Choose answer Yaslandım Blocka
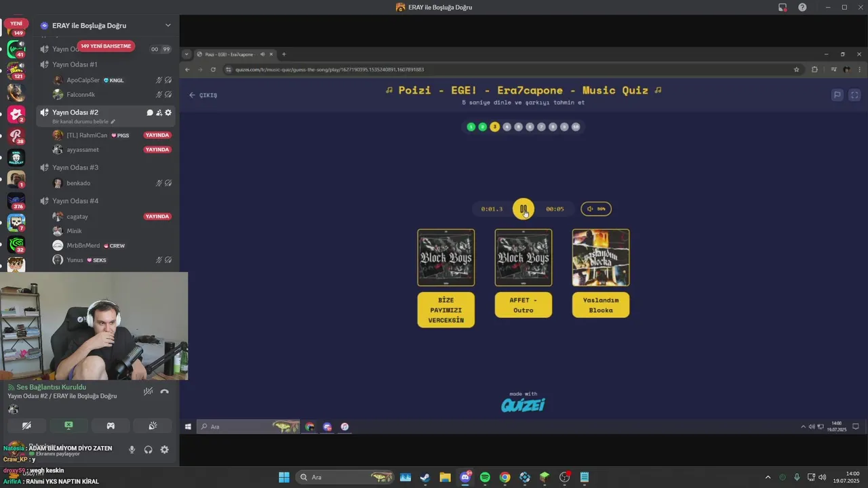The height and width of the screenshot is (488, 868). 601,305
